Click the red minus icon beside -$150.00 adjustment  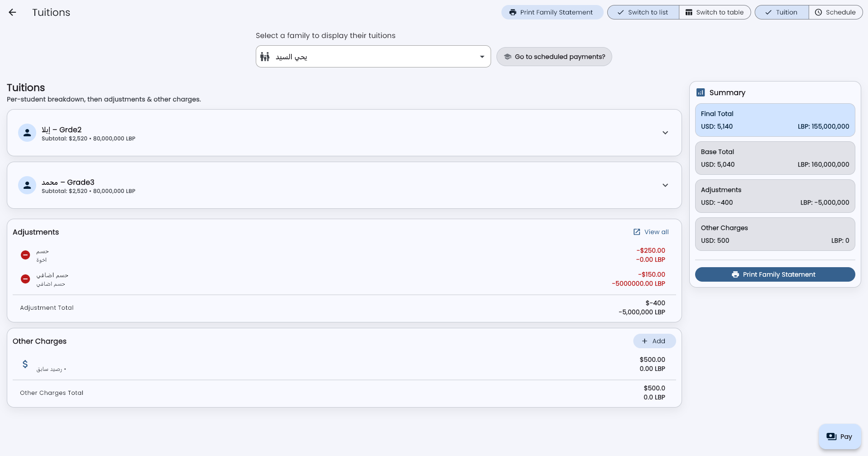25,279
